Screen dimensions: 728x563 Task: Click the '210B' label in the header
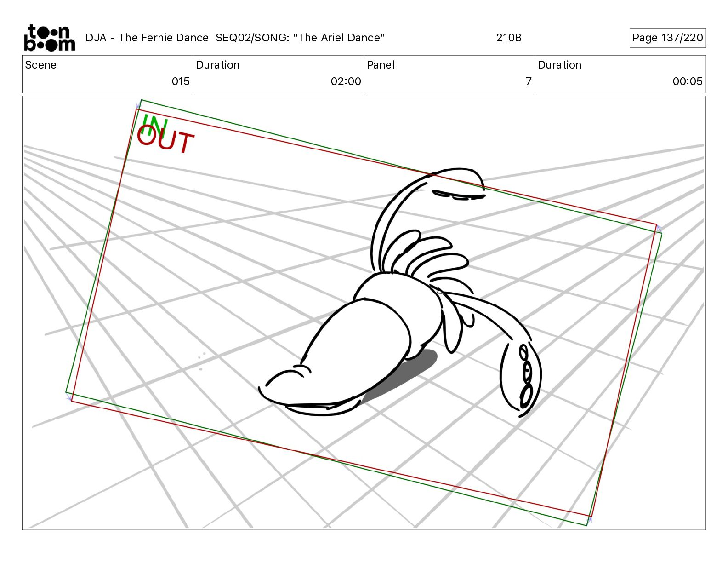[x=509, y=38]
